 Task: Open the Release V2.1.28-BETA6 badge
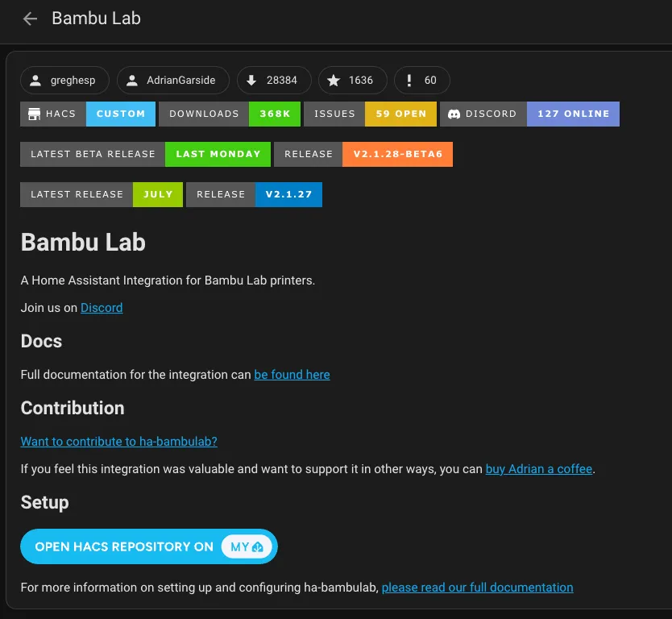(x=363, y=154)
